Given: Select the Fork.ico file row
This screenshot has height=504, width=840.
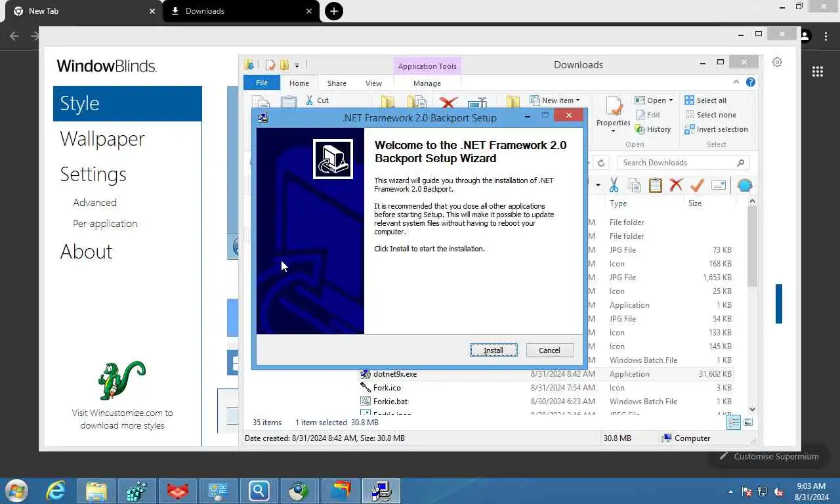Looking at the screenshot, I should (546, 388).
